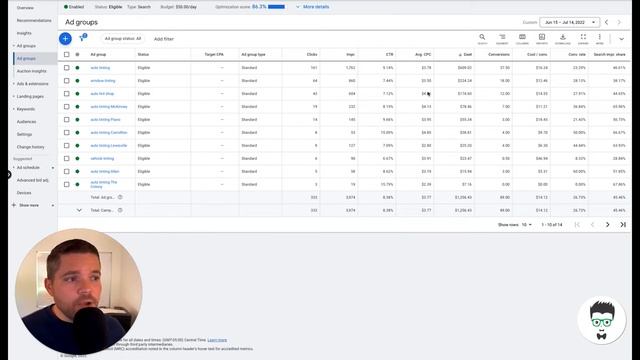Collapse the toolbar chart chevron
This screenshot has width=640, height=360.
621,39
